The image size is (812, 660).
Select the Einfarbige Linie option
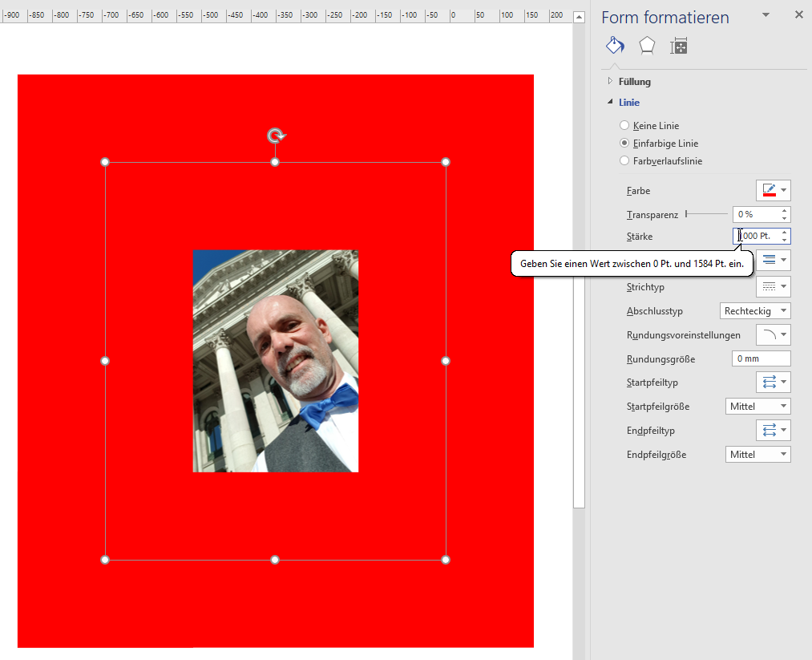pos(624,144)
